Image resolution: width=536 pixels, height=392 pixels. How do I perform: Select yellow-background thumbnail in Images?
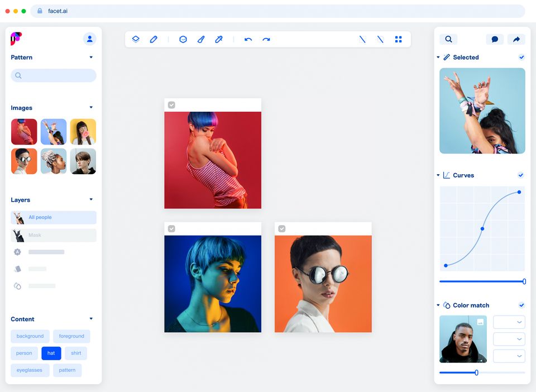(83, 132)
